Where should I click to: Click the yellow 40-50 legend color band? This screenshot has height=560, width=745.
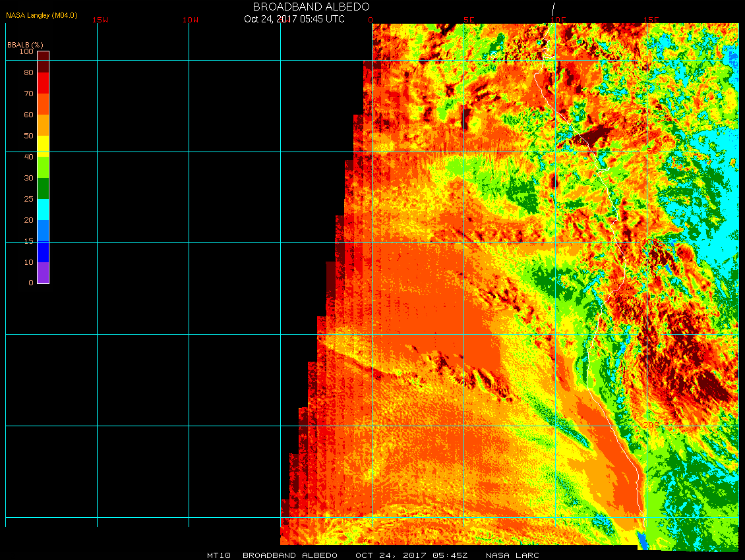click(44, 146)
